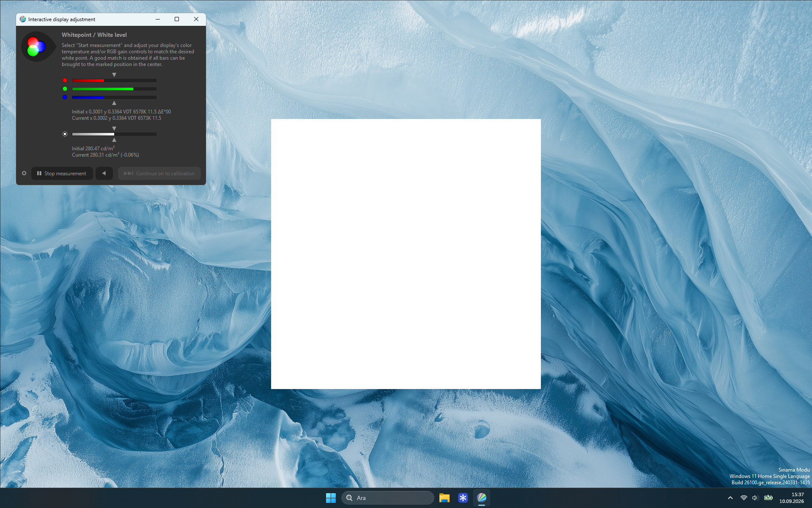The height and width of the screenshot is (508, 812).
Task: Click the battery status tray icon
Action: (x=768, y=498)
